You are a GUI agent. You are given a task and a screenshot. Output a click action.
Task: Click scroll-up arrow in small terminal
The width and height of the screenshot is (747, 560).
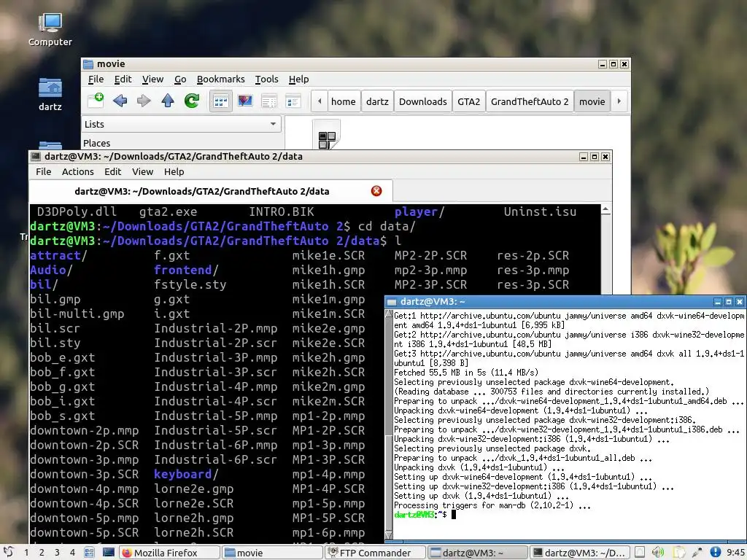pyautogui.click(x=389, y=314)
